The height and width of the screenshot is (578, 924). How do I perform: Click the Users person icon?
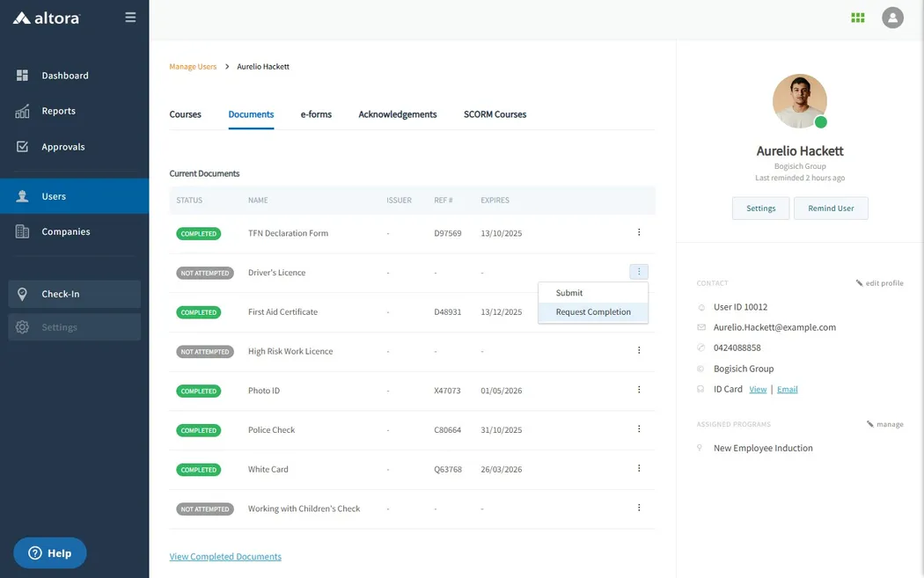coord(22,196)
